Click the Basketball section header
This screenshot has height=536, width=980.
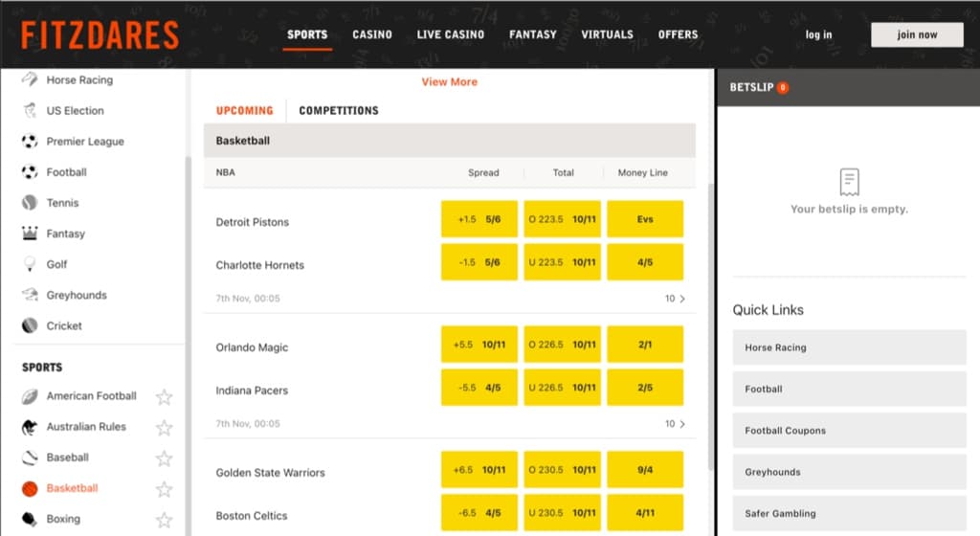click(x=450, y=141)
